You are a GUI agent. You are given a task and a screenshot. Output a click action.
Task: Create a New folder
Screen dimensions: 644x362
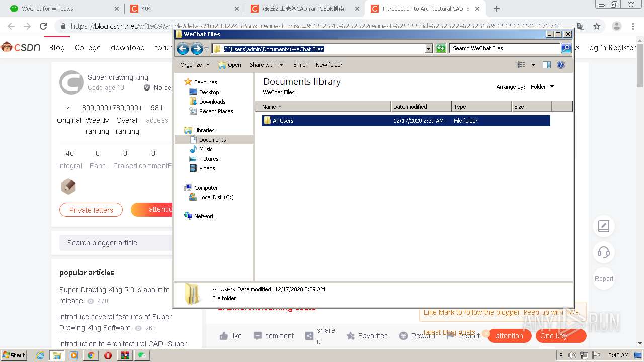(329, 65)
